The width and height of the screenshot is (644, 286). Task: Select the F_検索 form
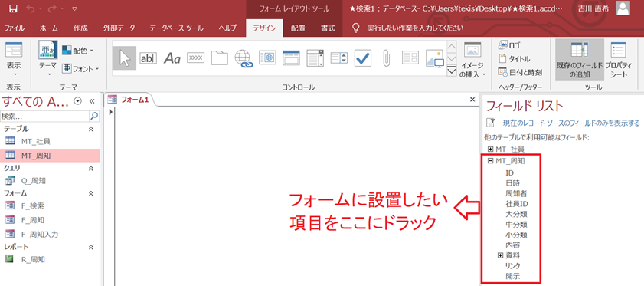[50, 205]
